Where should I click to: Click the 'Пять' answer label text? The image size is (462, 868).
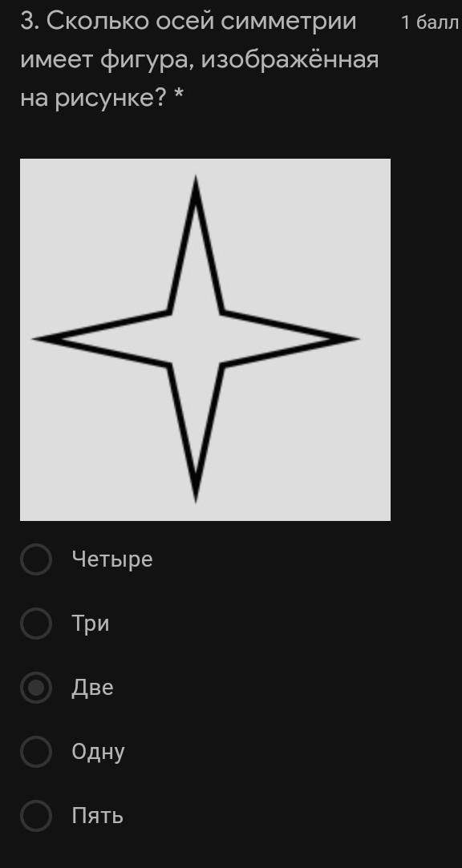98,817
